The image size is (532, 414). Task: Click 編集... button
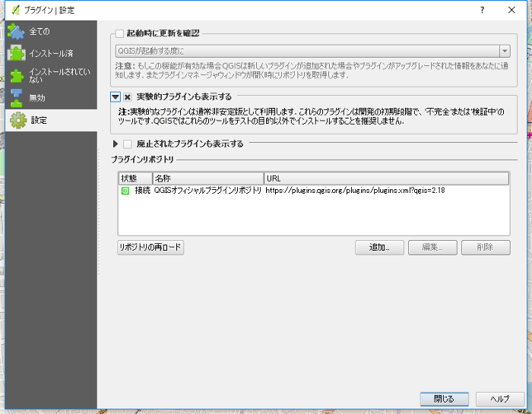(432, 248)
